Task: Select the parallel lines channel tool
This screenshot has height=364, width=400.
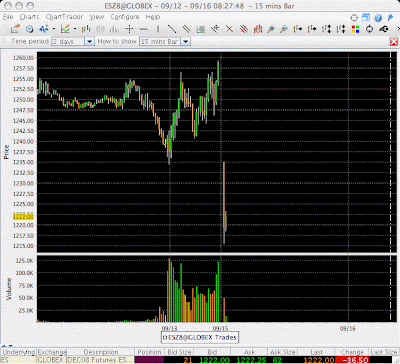Action: pos(186,29)
